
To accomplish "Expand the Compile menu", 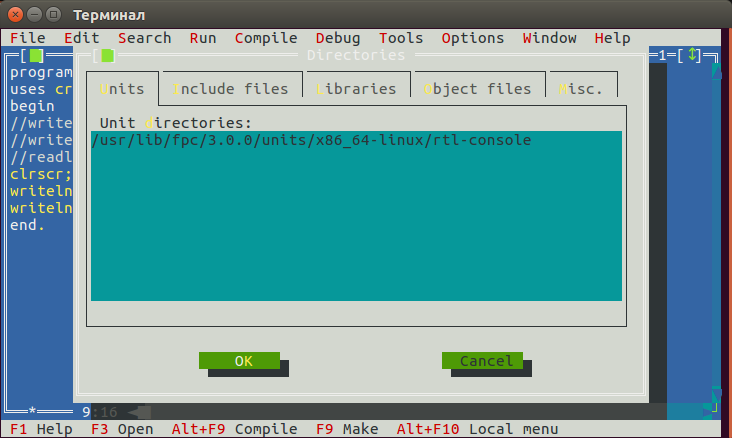I will 266,38.
